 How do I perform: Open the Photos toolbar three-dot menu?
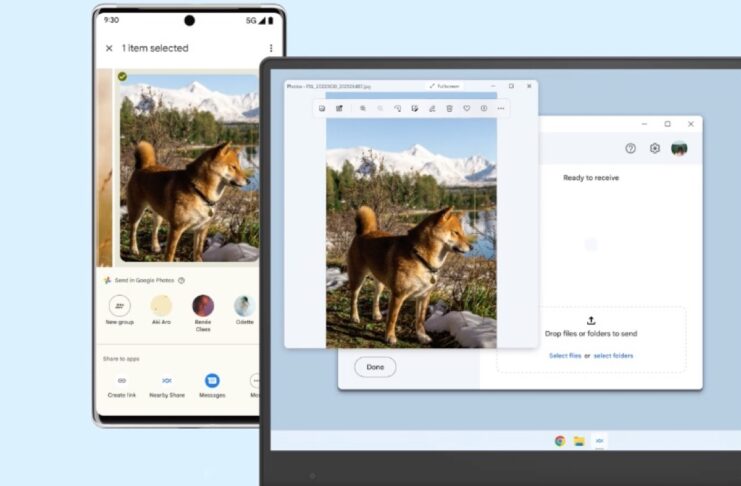click(x=501, y=108)
